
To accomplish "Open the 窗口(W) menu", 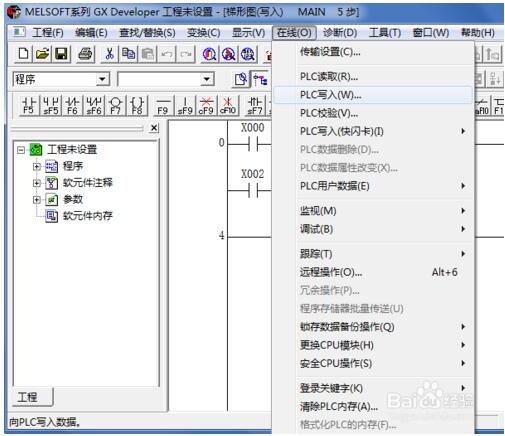I will pyautogui.click(x=431, y=33).
